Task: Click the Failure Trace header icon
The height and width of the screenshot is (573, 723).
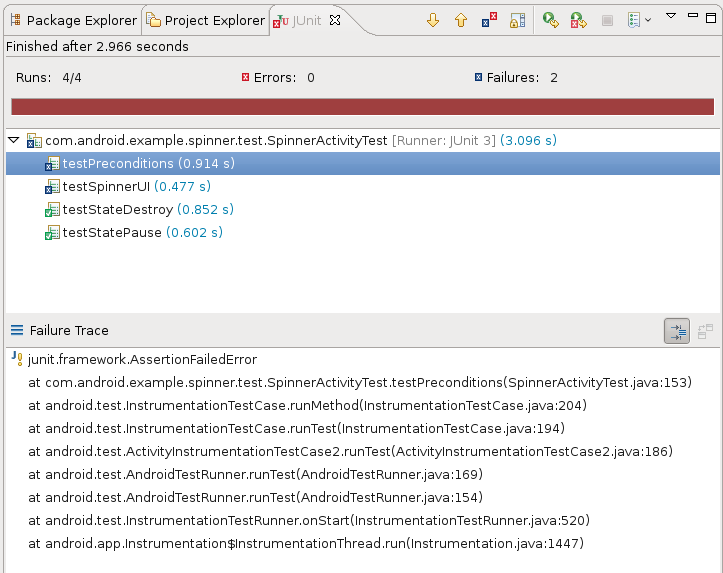Action: 17,330
